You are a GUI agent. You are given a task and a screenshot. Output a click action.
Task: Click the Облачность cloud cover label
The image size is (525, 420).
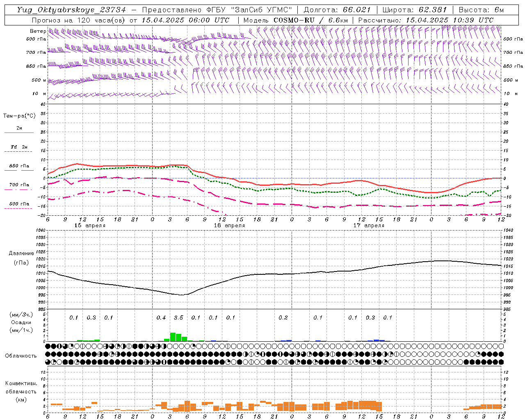click(x=21, y=356)
